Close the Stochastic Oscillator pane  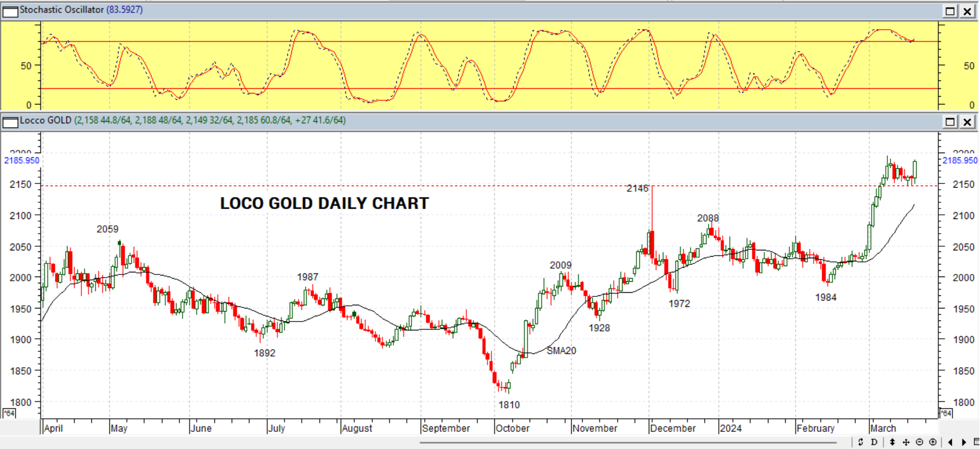click(967, 11)
